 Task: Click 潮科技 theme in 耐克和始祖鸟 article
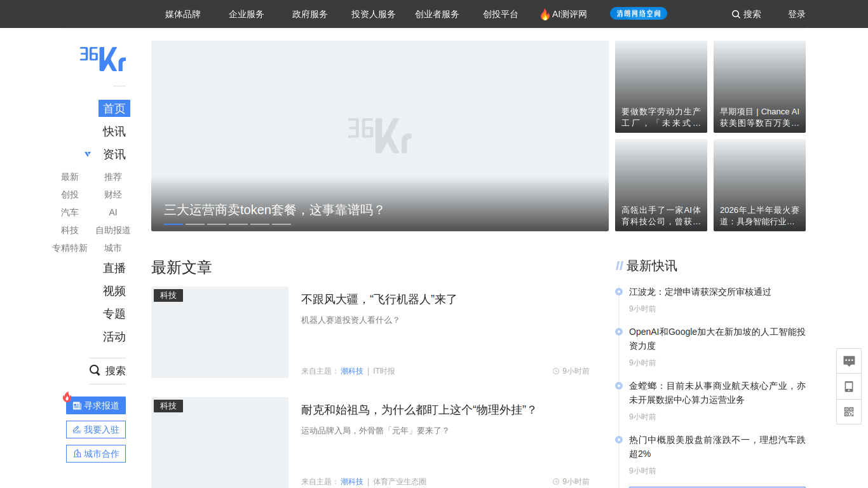352,482
